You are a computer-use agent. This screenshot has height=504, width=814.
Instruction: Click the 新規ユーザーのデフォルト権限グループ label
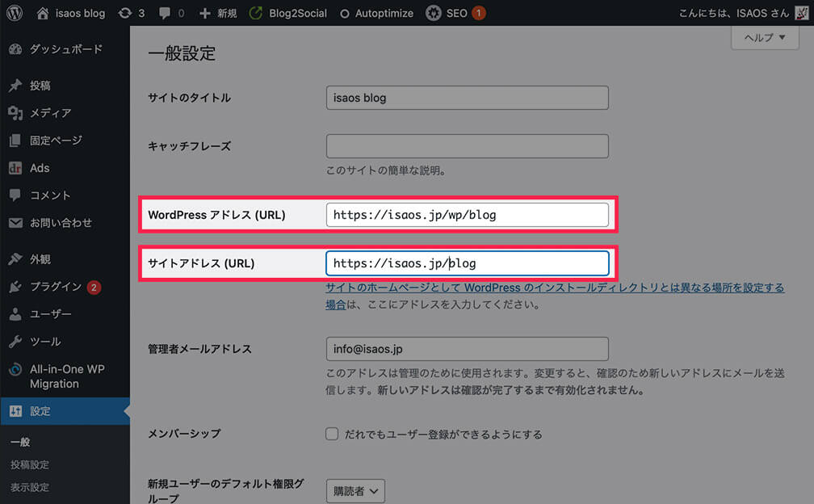tap(226, 490)
